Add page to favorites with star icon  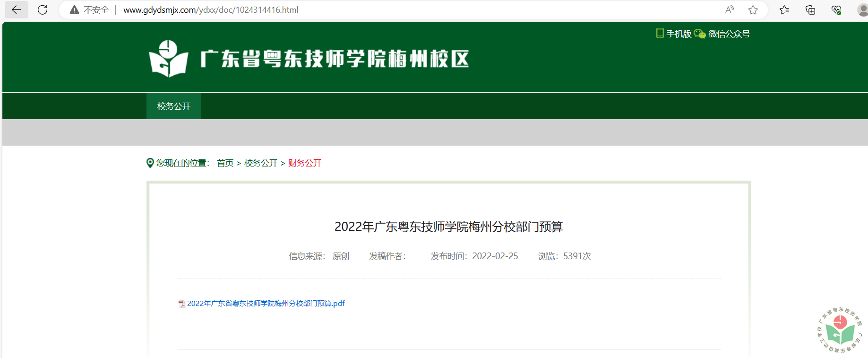[x=753, y=10]
